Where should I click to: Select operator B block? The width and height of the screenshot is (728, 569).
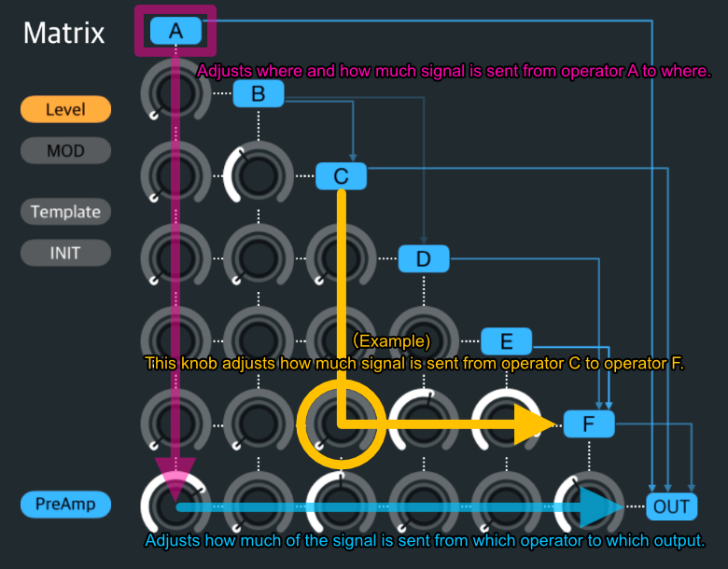point(259,93)
